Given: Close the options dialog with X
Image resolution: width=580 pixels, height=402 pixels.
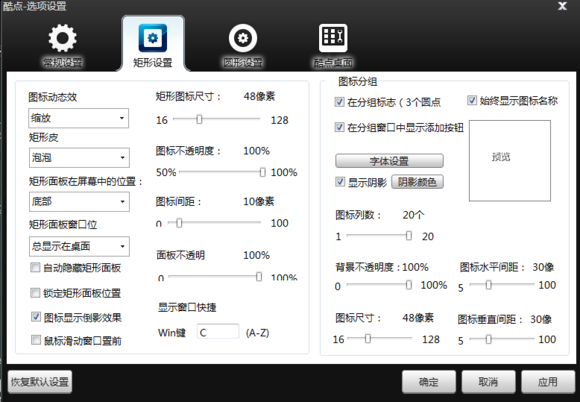Looking at the screenshot, I should [563, 6].
